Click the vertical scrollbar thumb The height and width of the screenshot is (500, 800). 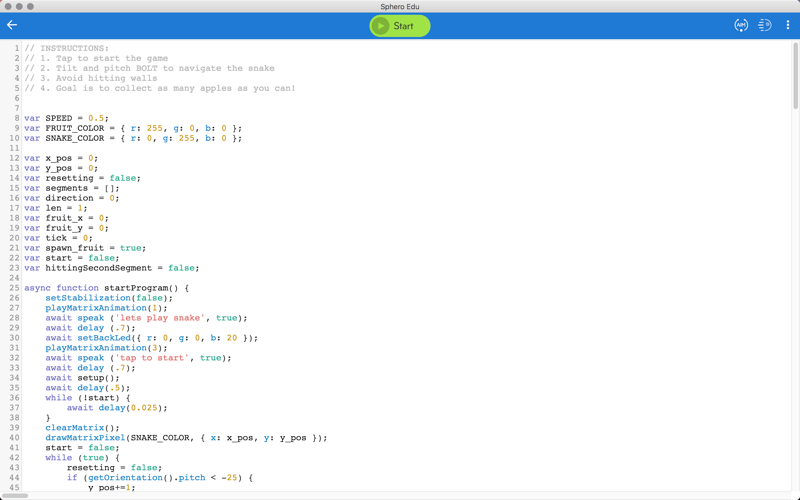coord(795,76)
